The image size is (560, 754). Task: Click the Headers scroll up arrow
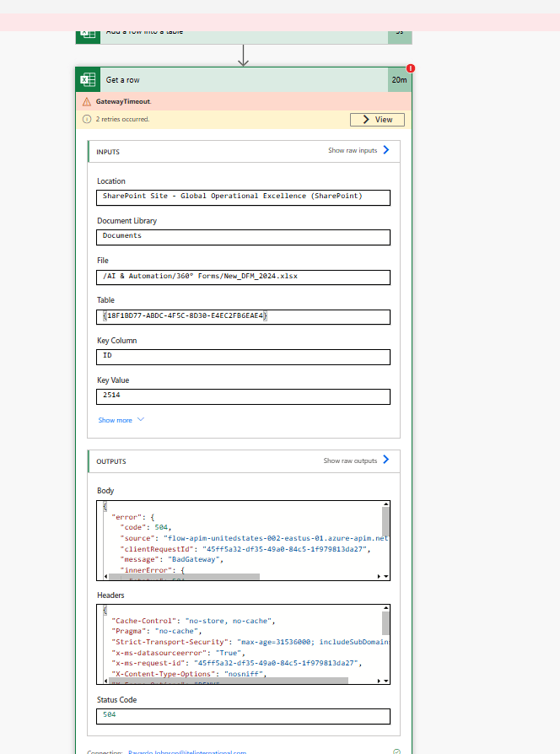coord(386,608)
